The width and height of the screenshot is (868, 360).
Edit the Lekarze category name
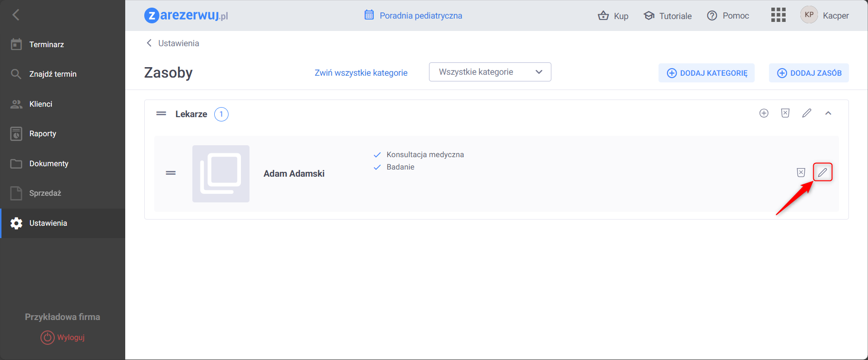(x=807, y=113)
